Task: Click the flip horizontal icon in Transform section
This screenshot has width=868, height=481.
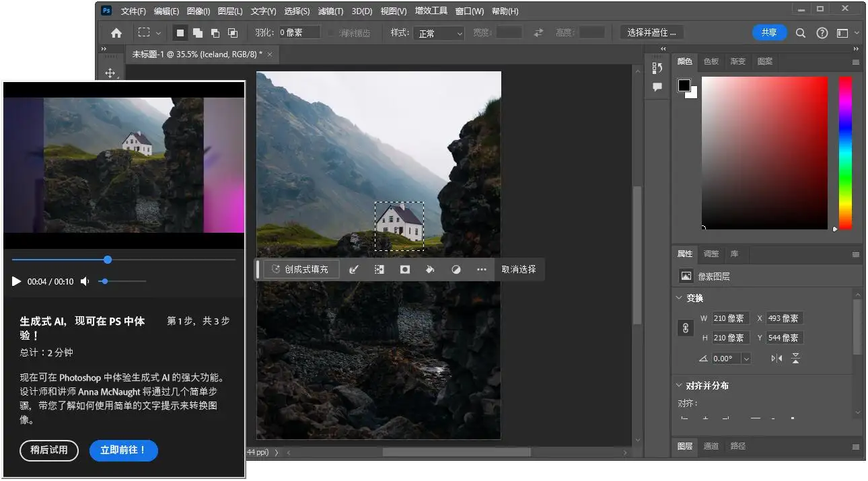Action: coord(776,358)
